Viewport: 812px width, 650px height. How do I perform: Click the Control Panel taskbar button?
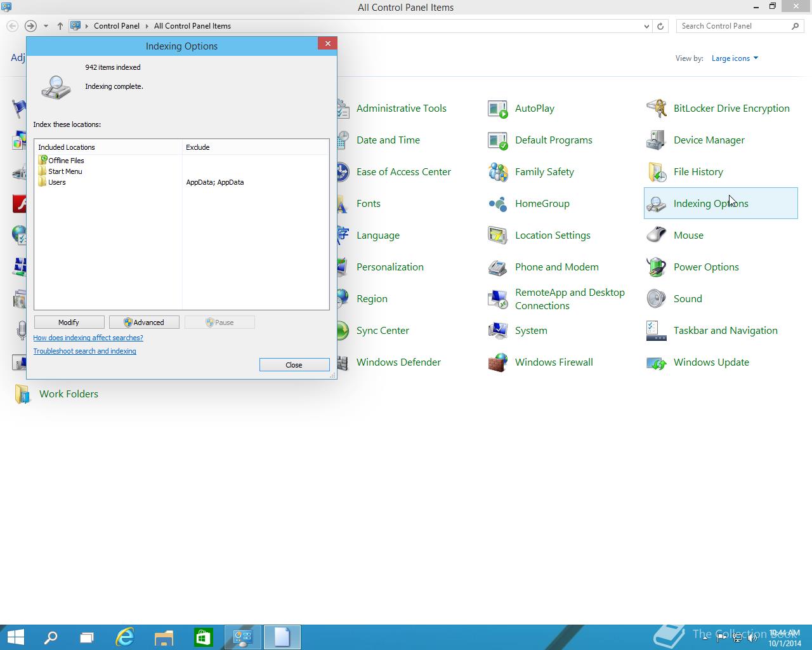click(x=242, y=637)
